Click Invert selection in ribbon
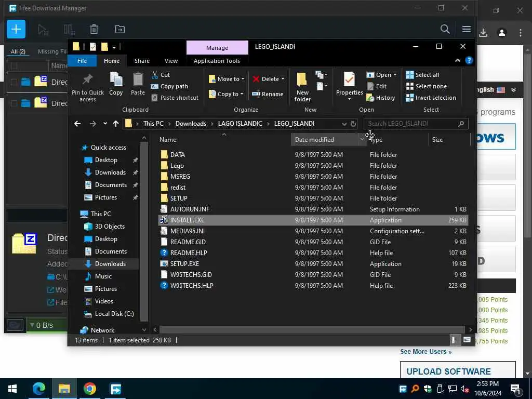 click(431, 98)
